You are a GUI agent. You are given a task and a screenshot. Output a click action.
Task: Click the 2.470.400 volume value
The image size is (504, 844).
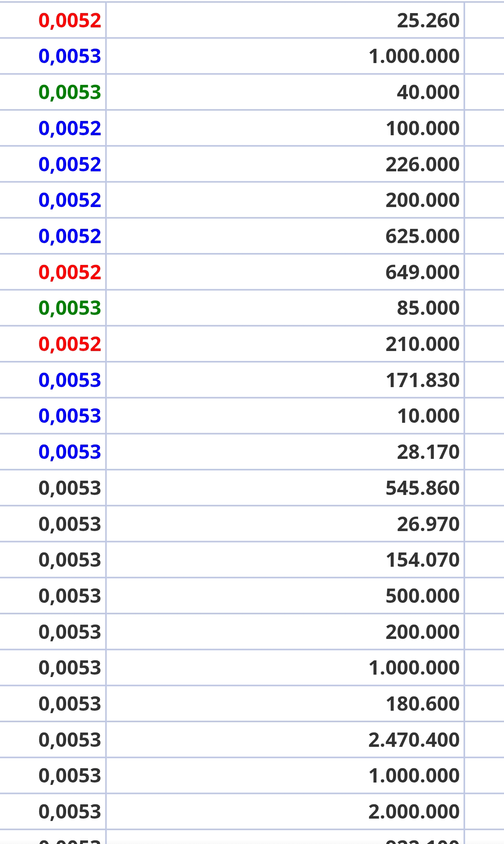click(x=414, y=740)
